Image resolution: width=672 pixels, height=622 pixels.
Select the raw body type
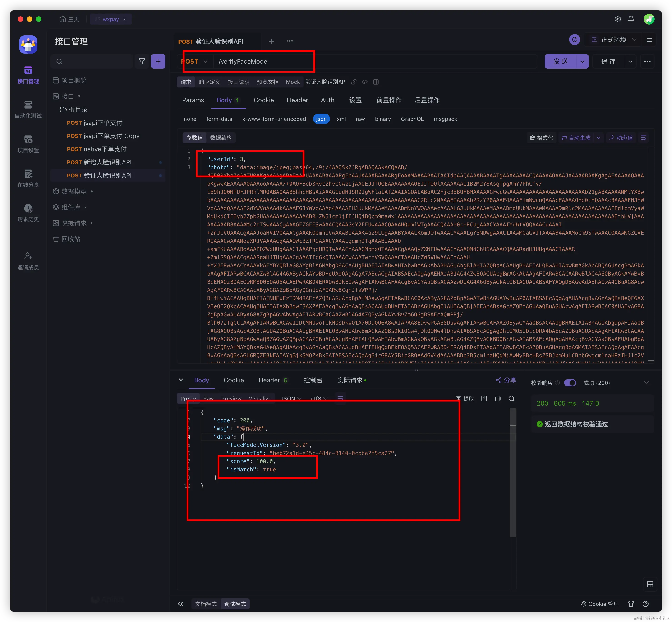tap(360, 119)
